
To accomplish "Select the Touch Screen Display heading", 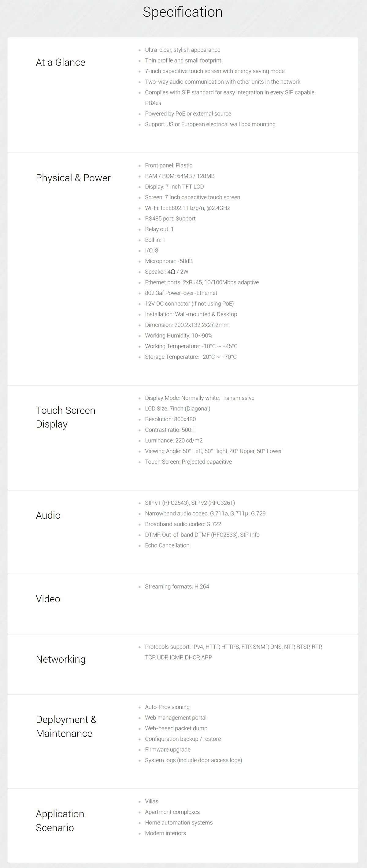I will coord(66,417).
